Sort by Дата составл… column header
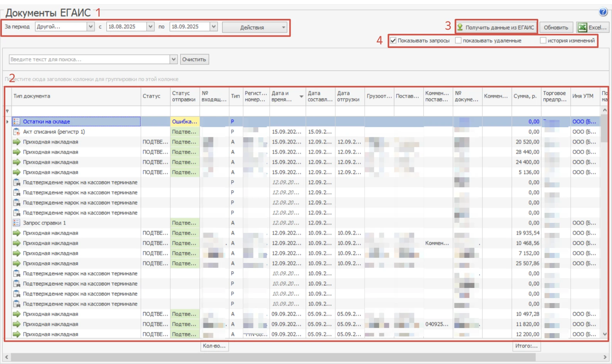This screenshot has height=364, width=612. 320,96
